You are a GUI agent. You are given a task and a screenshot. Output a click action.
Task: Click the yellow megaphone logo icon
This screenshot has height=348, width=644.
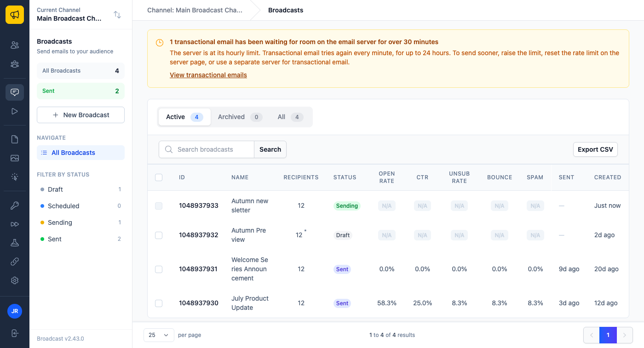point(15,15)
